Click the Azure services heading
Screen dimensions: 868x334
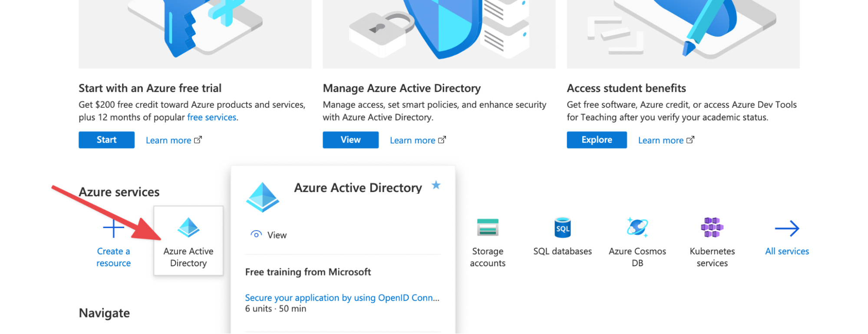119,192
